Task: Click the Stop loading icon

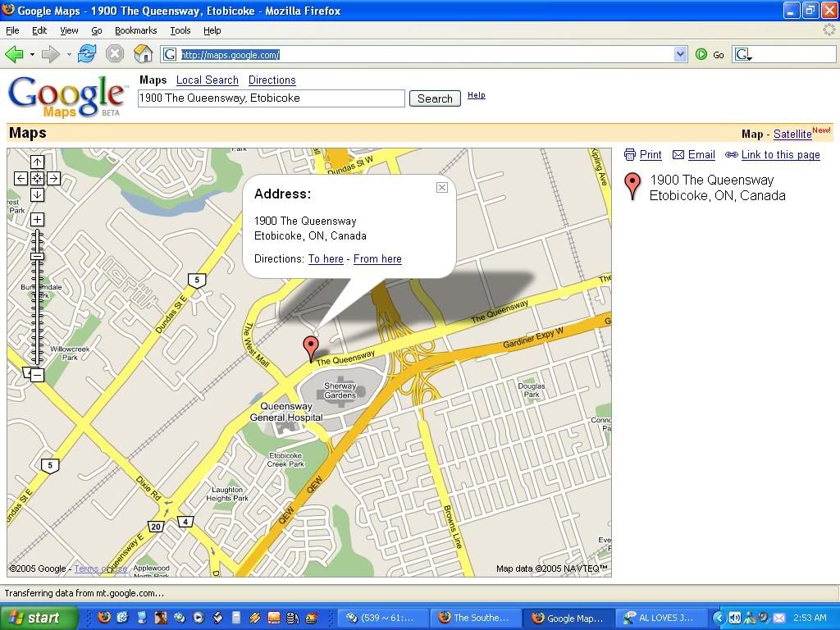Action: (114, 54)
